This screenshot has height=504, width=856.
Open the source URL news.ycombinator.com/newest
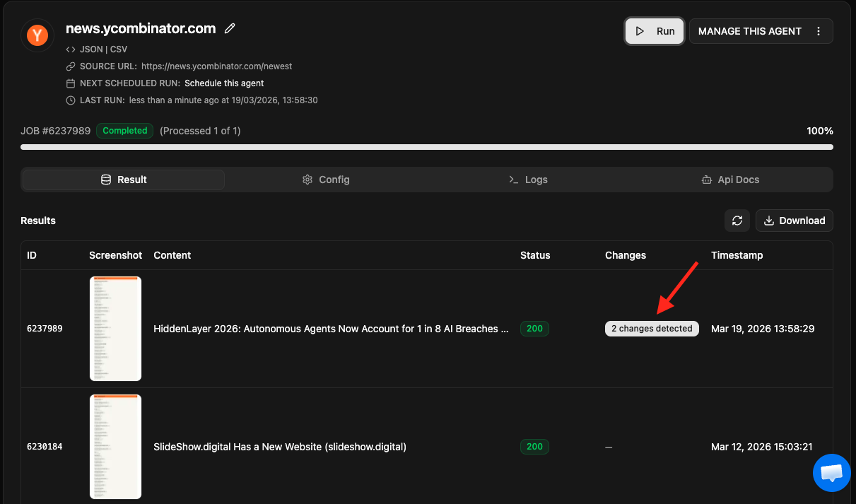[216, 66]
